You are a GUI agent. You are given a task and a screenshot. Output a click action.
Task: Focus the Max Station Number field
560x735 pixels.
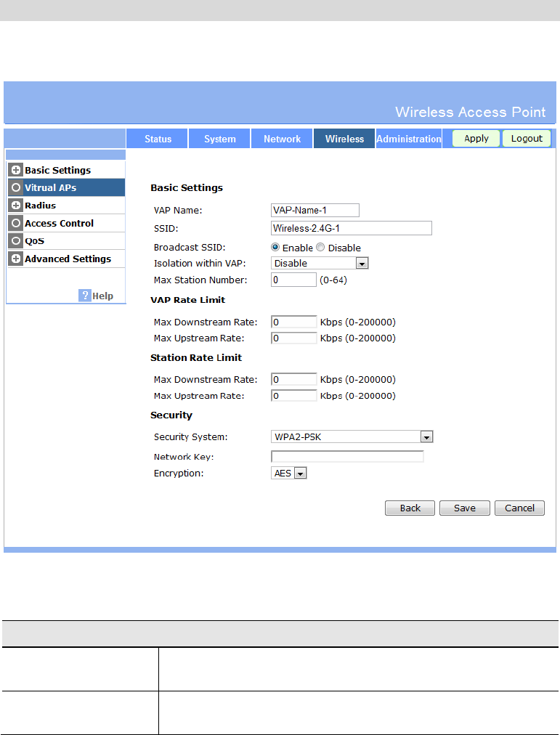pos(294,280)
